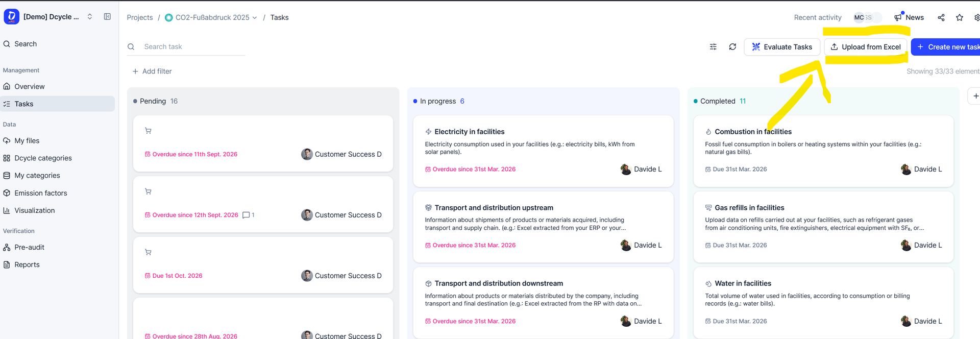Screen dimensions: 980x339
Task: Open News megaphone notifications
Action: coord(909,17)
